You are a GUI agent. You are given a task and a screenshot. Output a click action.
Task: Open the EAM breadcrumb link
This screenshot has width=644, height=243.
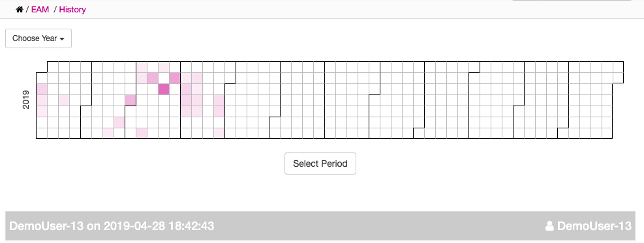pos(40,9)
